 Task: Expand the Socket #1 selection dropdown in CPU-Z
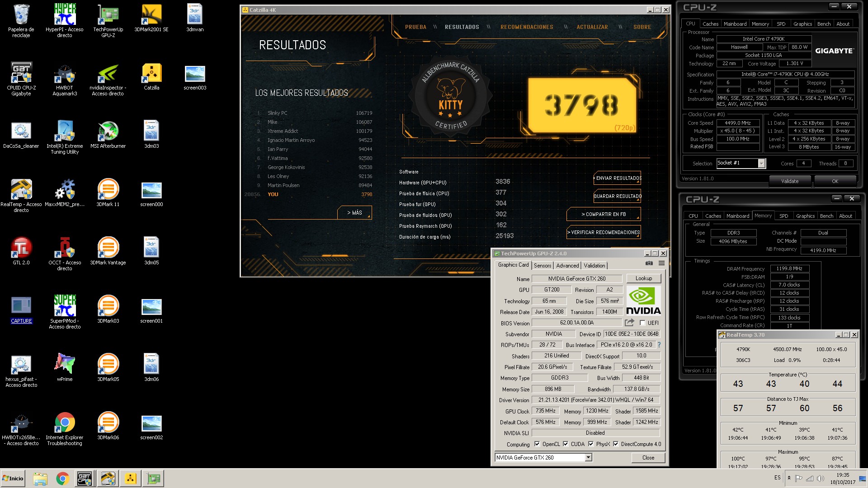761,163
